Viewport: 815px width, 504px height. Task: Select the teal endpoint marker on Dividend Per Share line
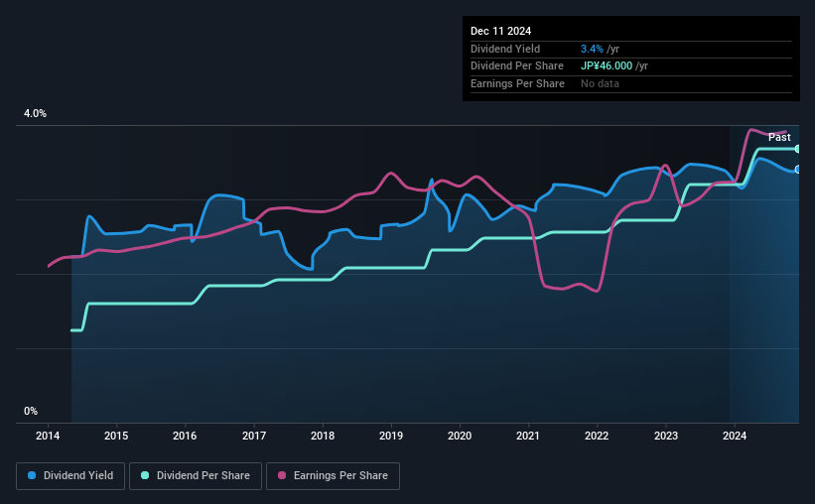[x=798, y=149]
